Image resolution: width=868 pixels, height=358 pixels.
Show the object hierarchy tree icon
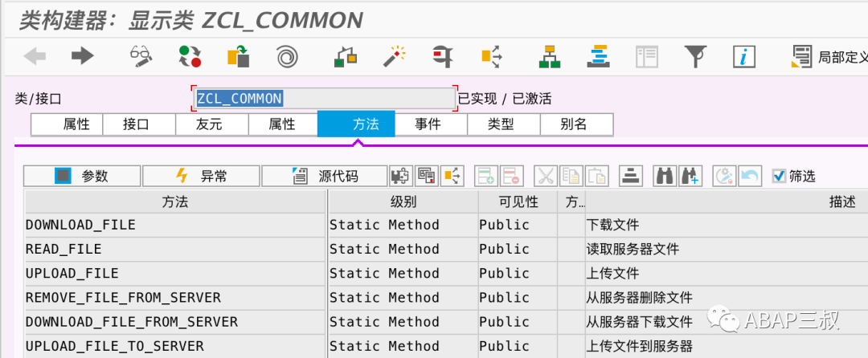pyautogui.click(x=550, y=56)
